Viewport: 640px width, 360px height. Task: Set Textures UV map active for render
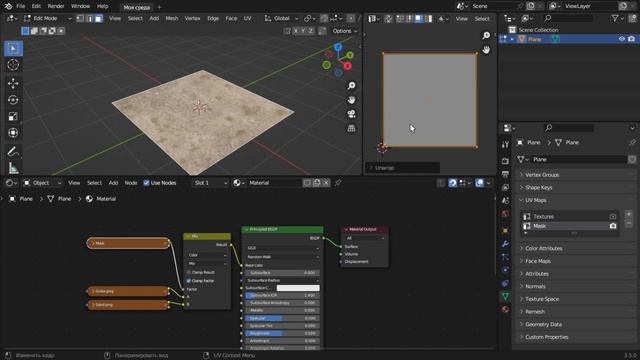pyautogui.click(x=613, y=216)
